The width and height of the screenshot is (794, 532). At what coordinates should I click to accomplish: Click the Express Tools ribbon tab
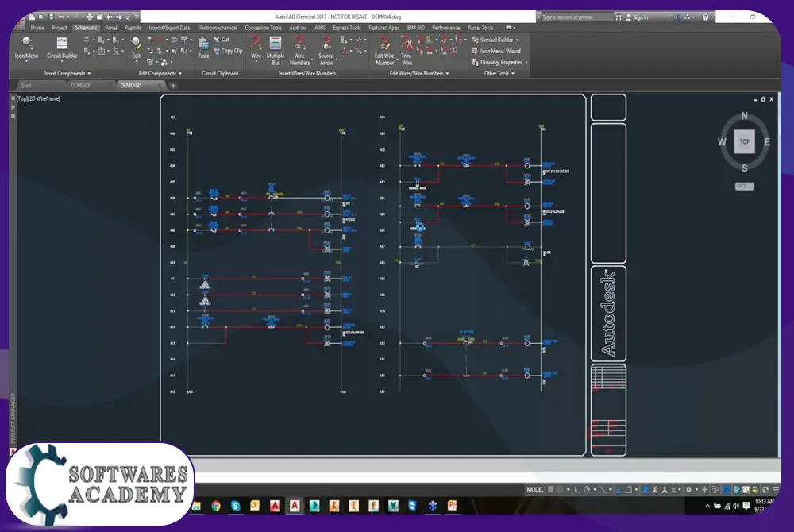pyautogui.click(x=347, y=28)
